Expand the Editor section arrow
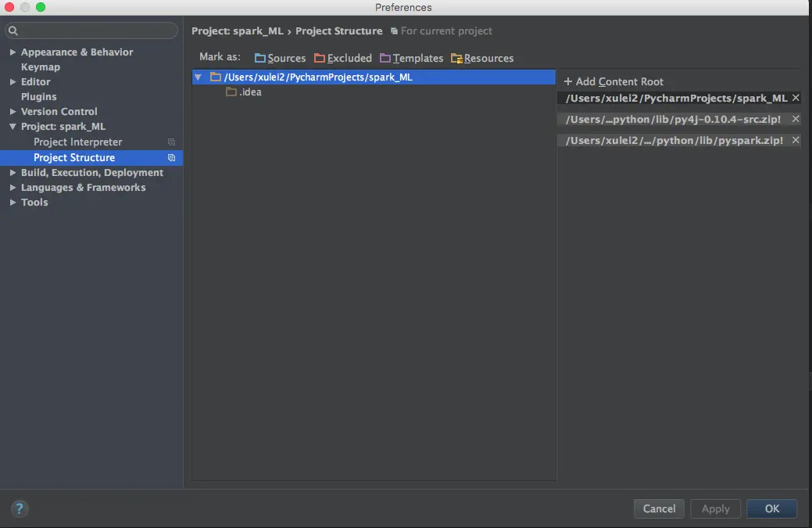Image resolution: width=812 pixels, height=528 pixels. coord(13,82)
